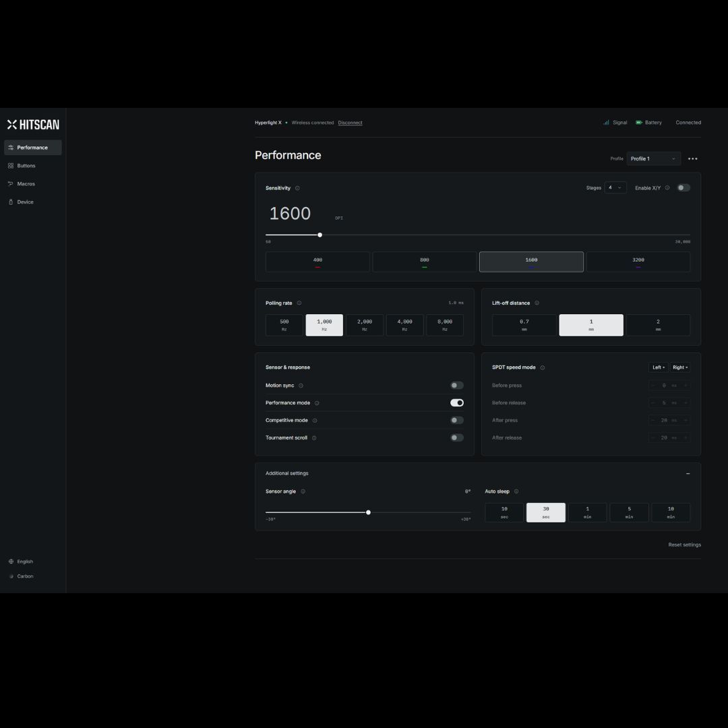728x728 pixels.
Task: Turn on Motion sync
Action: click(x=457, y=386)
